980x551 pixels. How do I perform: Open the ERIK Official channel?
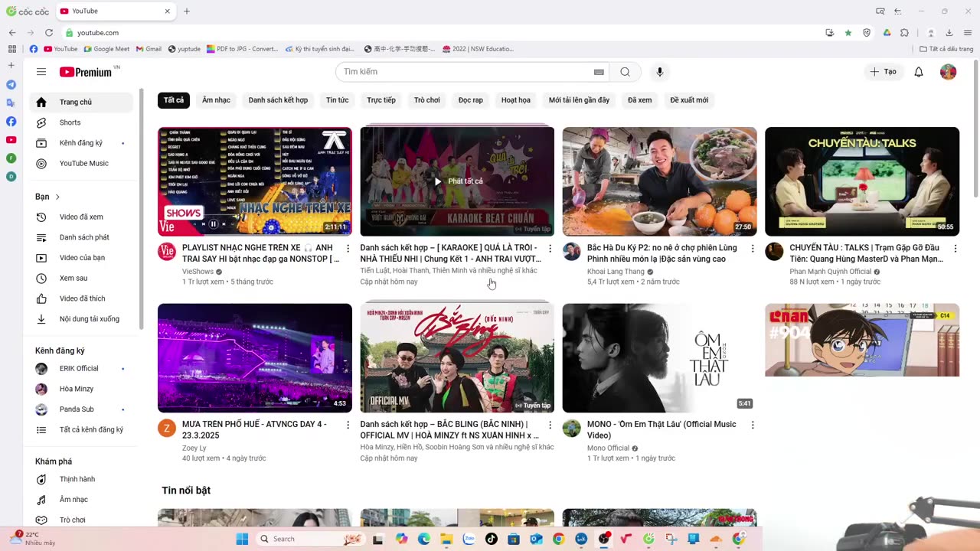(x=83, y=369)
